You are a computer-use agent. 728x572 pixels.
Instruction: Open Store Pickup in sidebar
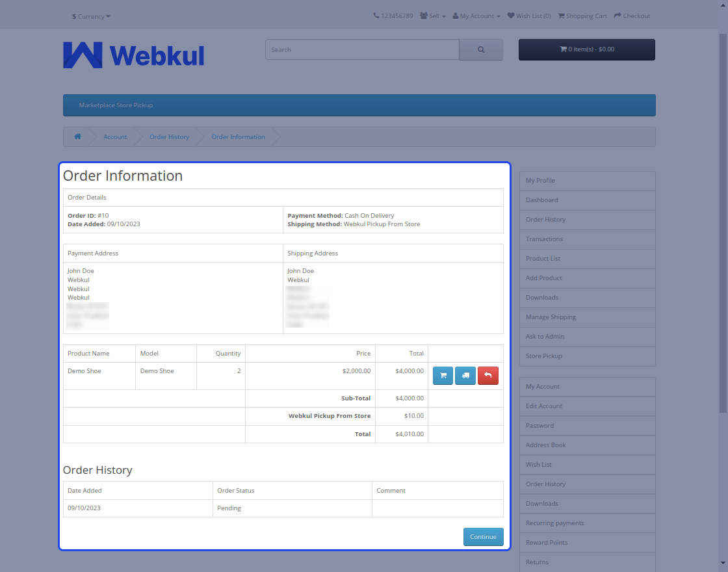[x=588, y=356]
